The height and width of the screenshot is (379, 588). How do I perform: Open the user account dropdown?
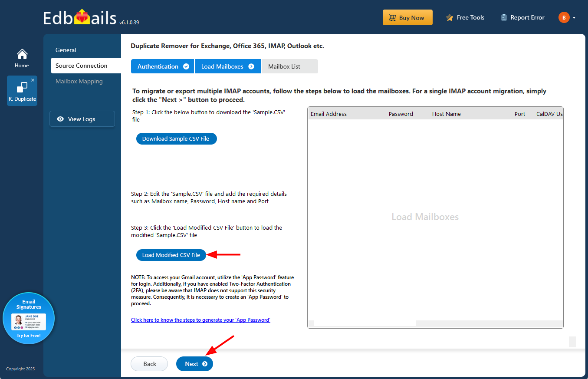(574, 17)
